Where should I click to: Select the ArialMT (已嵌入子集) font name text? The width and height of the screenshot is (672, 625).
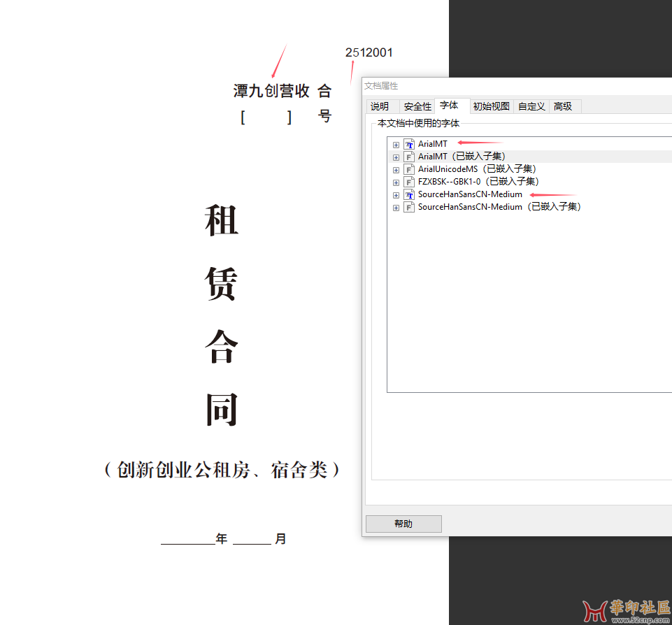tap(462, 157)
